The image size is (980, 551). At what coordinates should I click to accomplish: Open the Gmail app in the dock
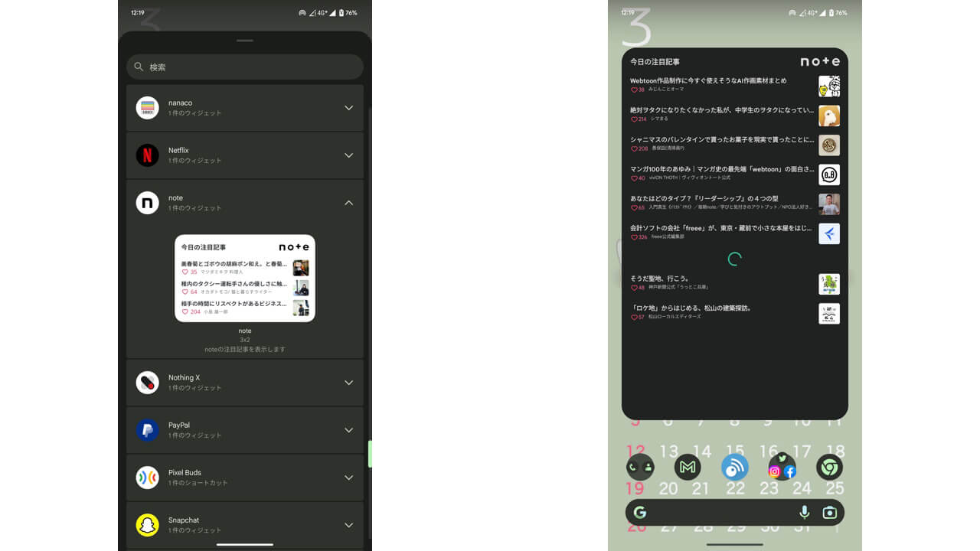[x=687, y=467]
